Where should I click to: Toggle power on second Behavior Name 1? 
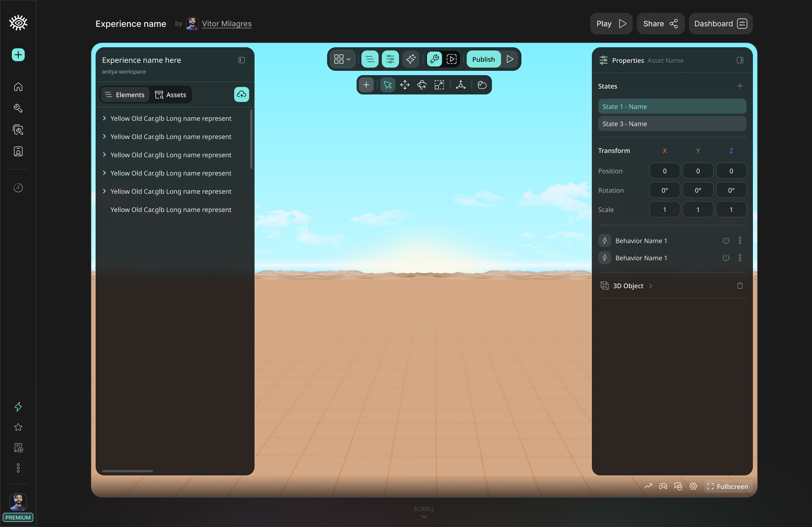[x=726, y=258]
